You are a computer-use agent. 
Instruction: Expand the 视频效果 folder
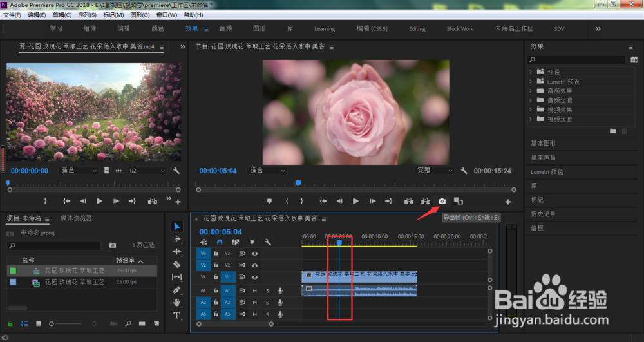[531, 109]
